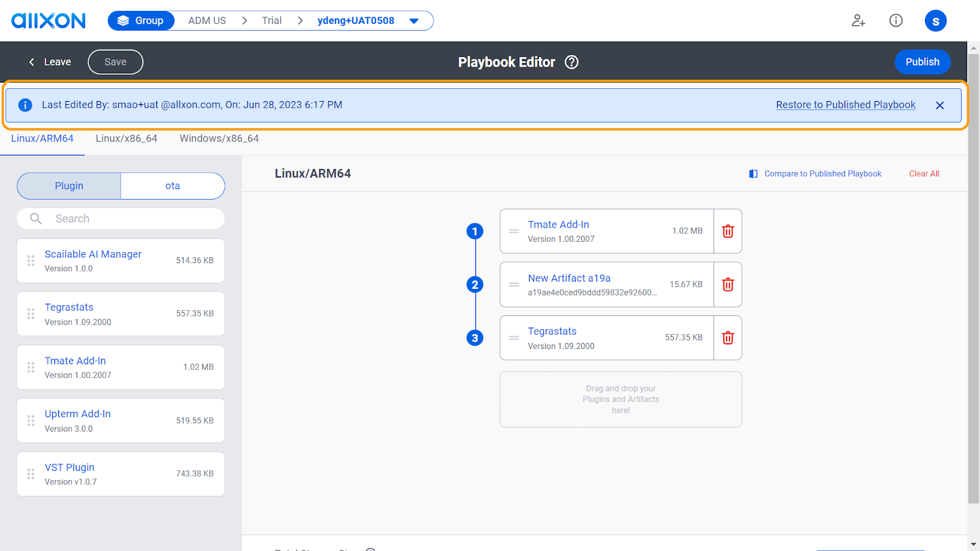
Task: Publish the playbook
Action: coord(922,62)
